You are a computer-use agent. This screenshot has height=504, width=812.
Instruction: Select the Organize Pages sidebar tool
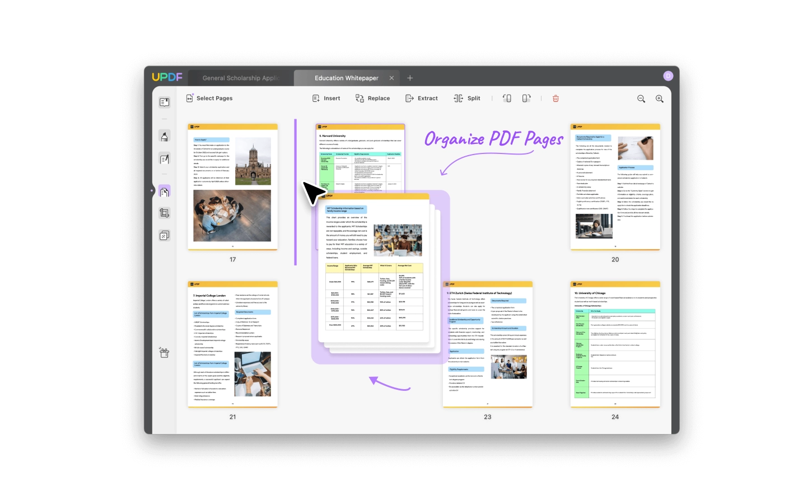click(x=164, y=192)
